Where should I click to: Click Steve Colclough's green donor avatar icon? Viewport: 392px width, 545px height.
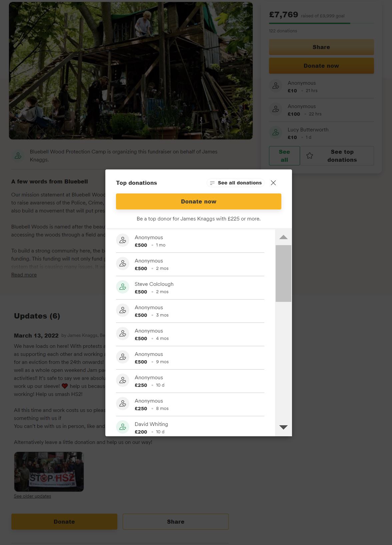(x=123, y=287)
